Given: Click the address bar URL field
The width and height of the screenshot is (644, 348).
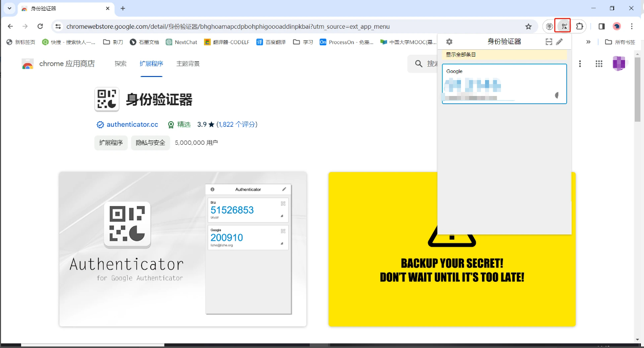Looking at the screenshot, I should pos(292,26).
